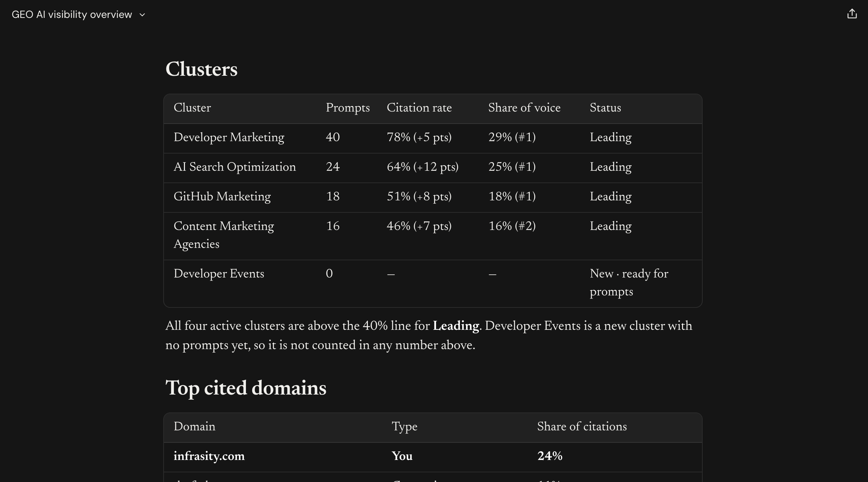Click the '18% (#1)' share of voice

tap(512, 197)
